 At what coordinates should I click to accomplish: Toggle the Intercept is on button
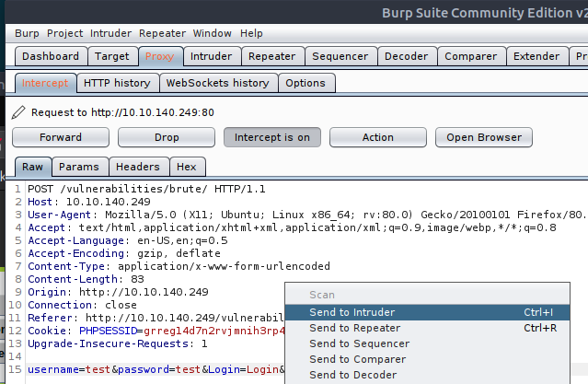tap(271, 137)
